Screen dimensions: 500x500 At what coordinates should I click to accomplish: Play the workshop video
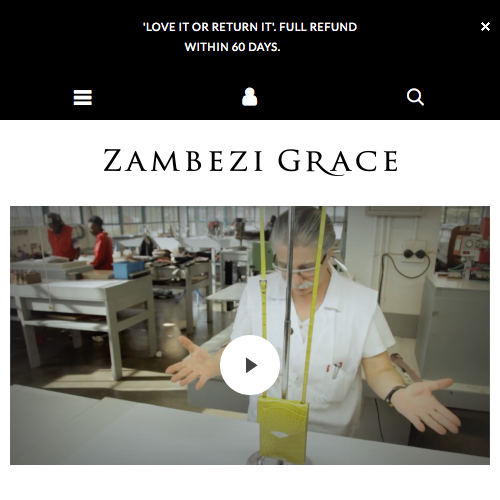pyautogui.click(x=250, y=365)
